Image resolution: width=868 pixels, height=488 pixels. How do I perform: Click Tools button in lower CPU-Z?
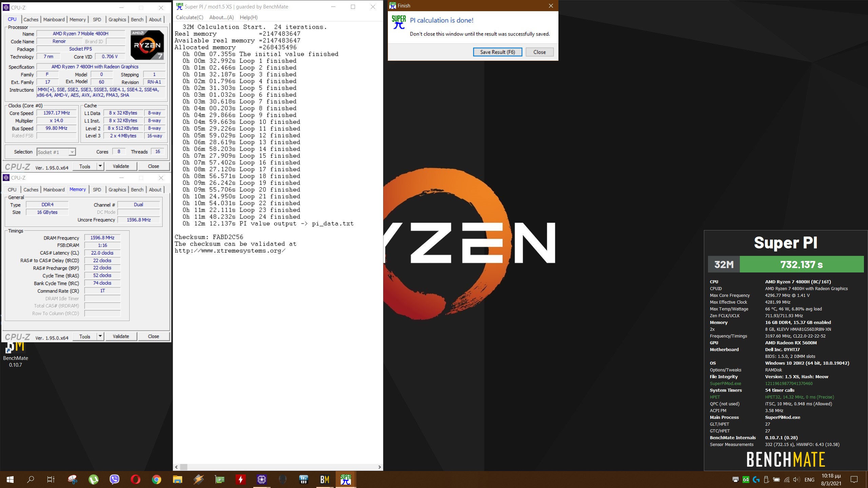tap(85, 336)
